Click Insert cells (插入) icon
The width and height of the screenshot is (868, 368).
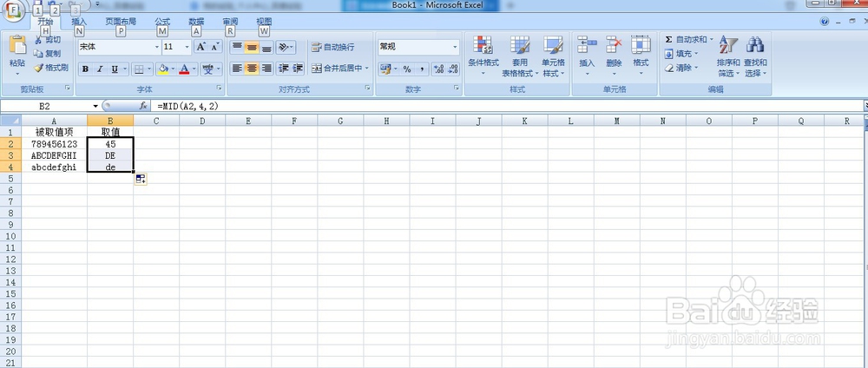(587, 45)
